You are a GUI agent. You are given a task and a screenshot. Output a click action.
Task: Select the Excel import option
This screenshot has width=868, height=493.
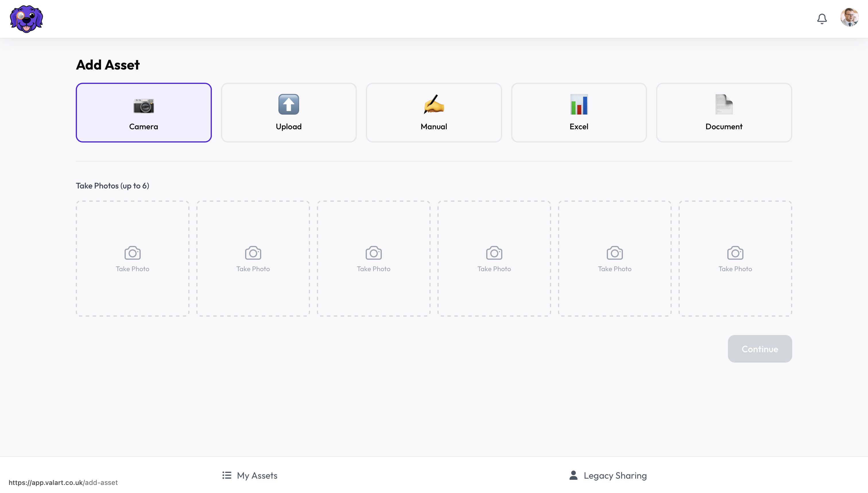pos(579,112)
